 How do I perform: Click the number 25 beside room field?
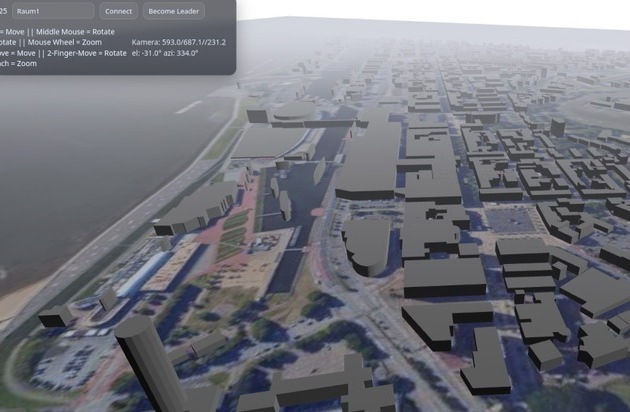[x=3, y=11]
